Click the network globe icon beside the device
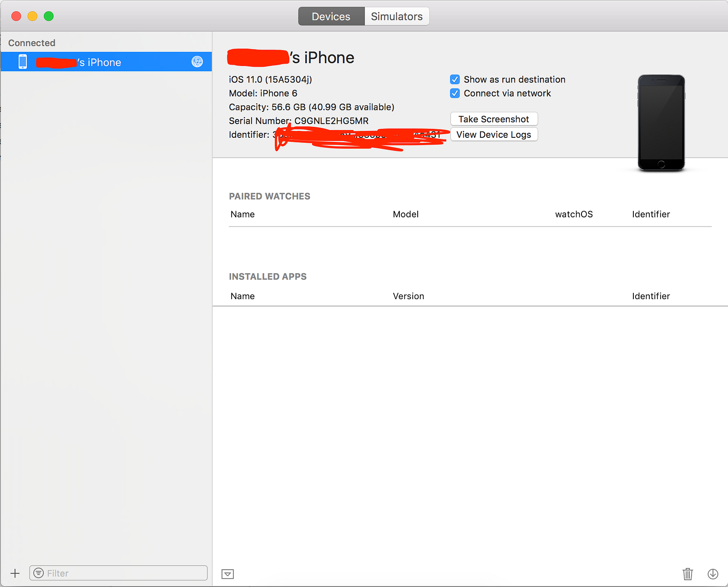This screenshot has height=587, width=728. (x=197, y=61)
